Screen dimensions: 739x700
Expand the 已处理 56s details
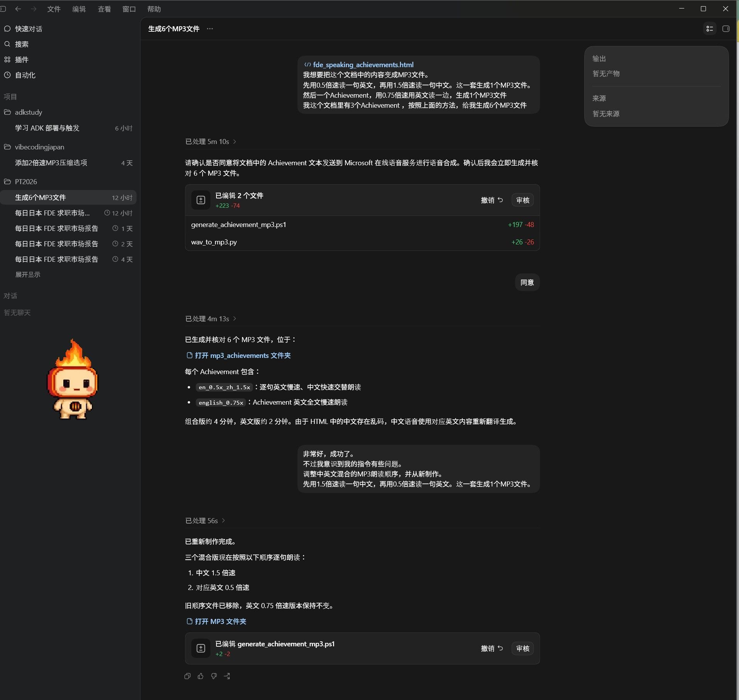tap(205, 521)
